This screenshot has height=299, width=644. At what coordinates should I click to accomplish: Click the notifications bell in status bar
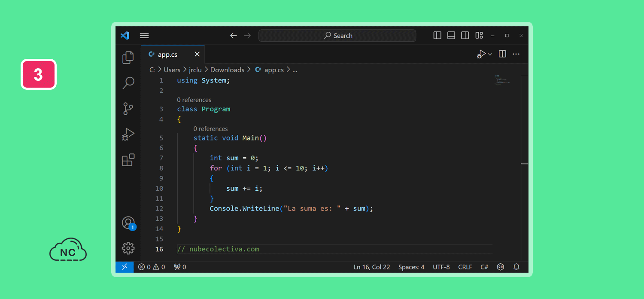coord(516,267)
